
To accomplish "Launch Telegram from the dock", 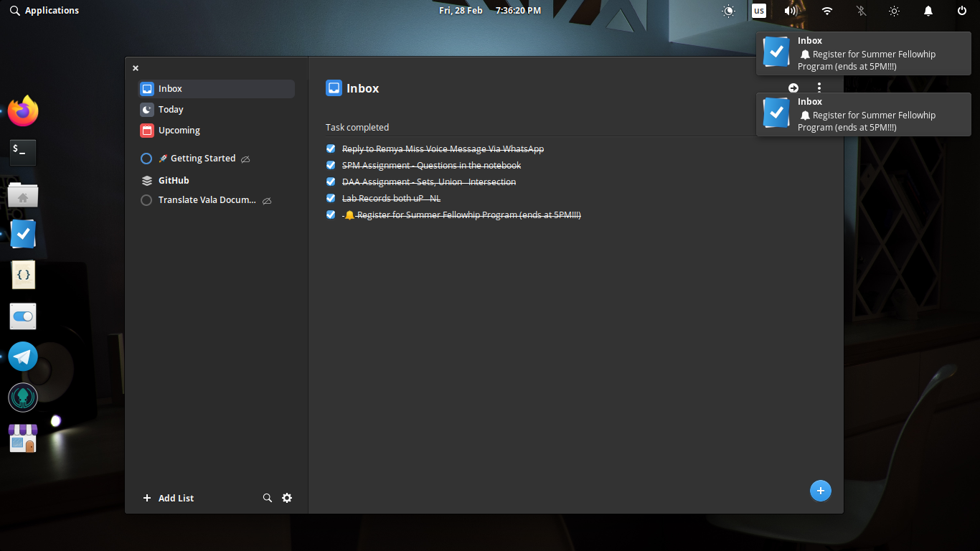I will (x=23, y=357).
